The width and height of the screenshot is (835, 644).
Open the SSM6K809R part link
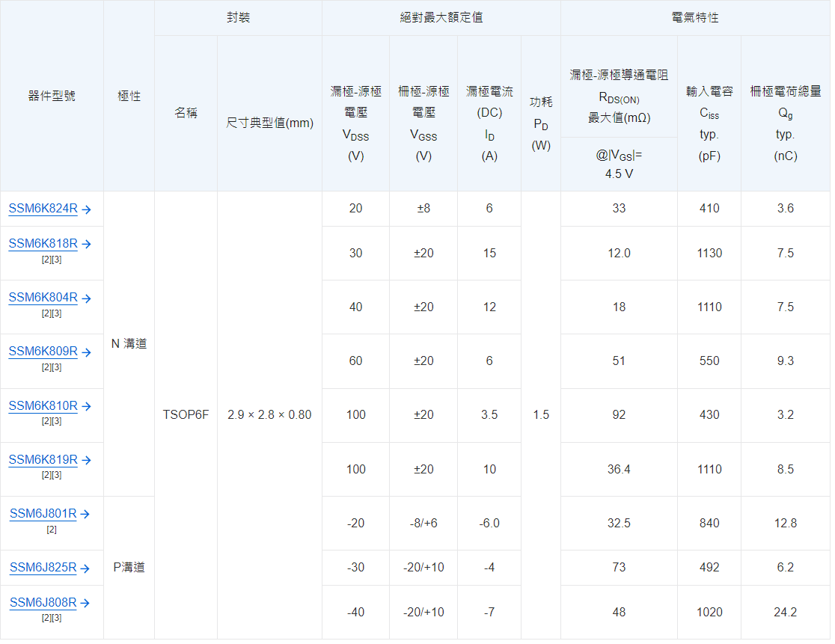(x=43, y=352)
